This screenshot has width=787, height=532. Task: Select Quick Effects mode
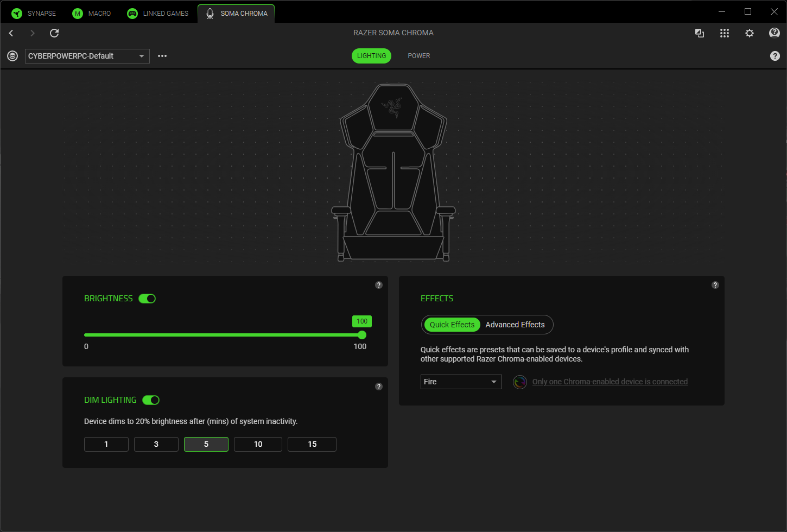(x=452, y=325)
